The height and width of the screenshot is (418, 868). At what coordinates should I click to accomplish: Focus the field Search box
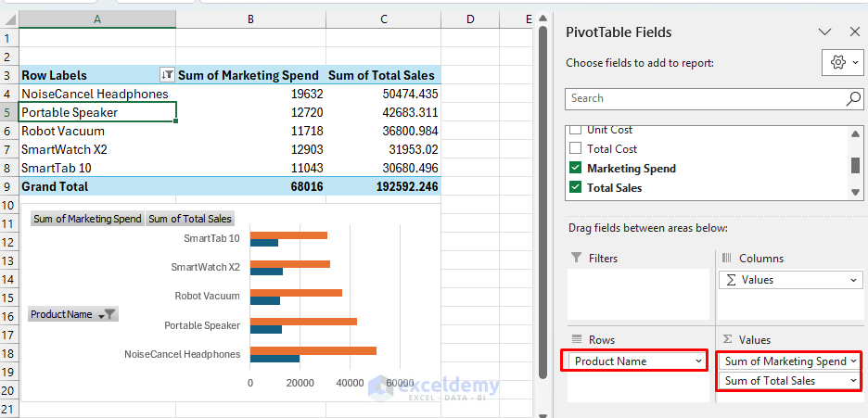click(706, 98)
